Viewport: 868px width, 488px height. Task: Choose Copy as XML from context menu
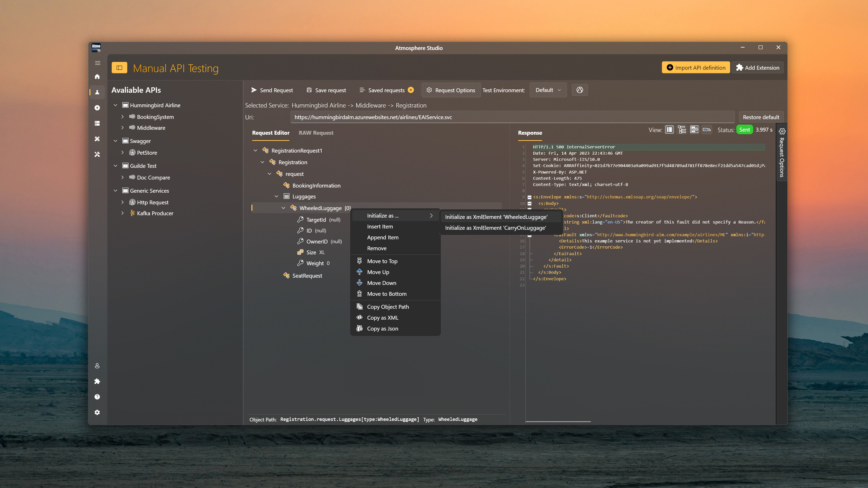pos(383,318)
